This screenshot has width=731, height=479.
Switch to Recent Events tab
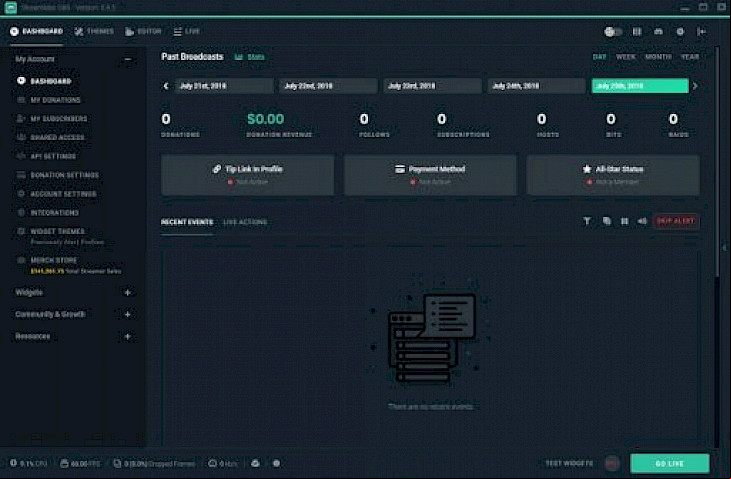click(x=187, y=222)
